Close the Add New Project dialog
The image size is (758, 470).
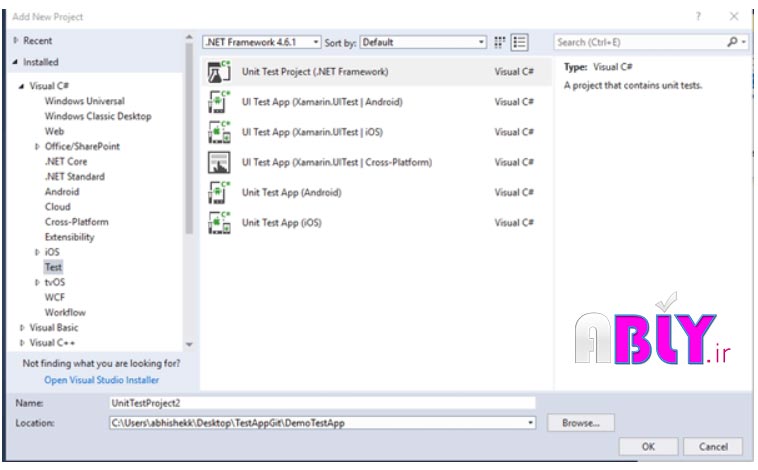pyautogui.click(x=734, y=16)
